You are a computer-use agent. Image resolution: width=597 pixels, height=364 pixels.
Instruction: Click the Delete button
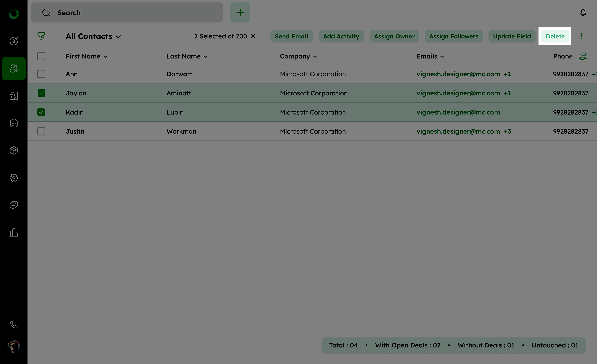point(555,36)
